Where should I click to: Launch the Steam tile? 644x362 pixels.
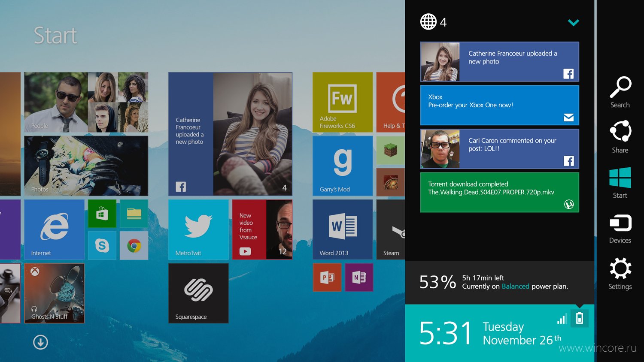(391, 229)
